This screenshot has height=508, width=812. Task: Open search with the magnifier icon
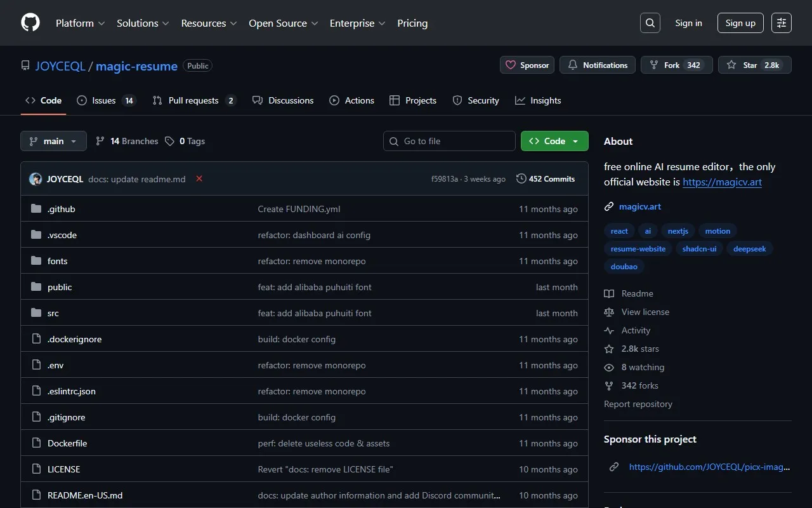(x=650, y=23)
